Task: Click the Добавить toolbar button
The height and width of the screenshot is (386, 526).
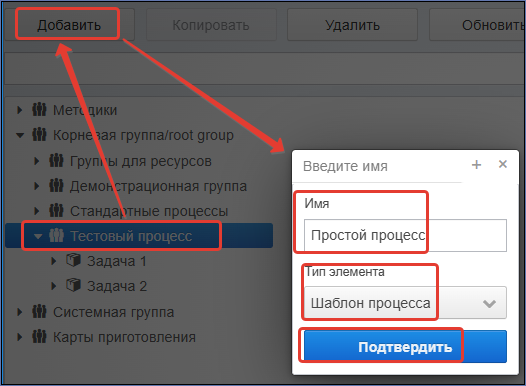Action: click(x=69, y=25)
